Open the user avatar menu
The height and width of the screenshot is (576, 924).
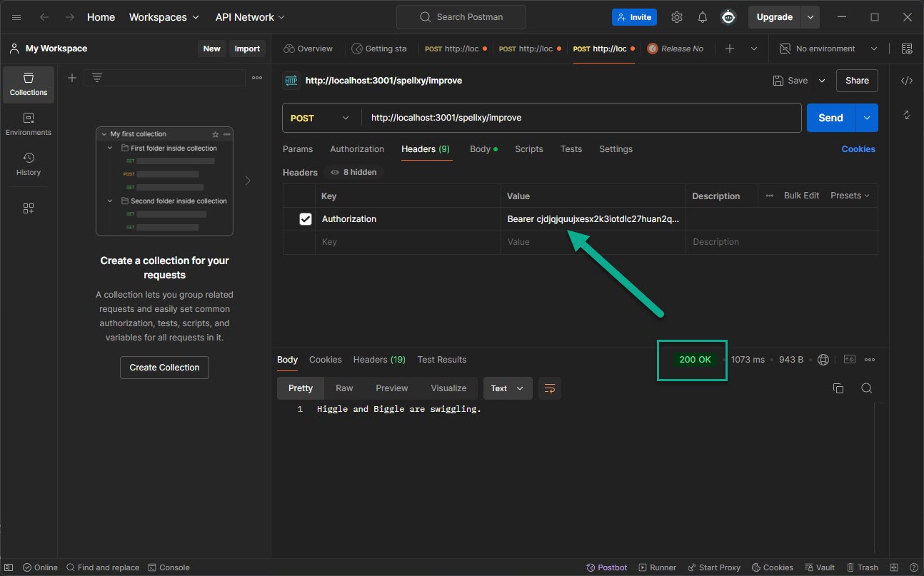tap(728, 17)
